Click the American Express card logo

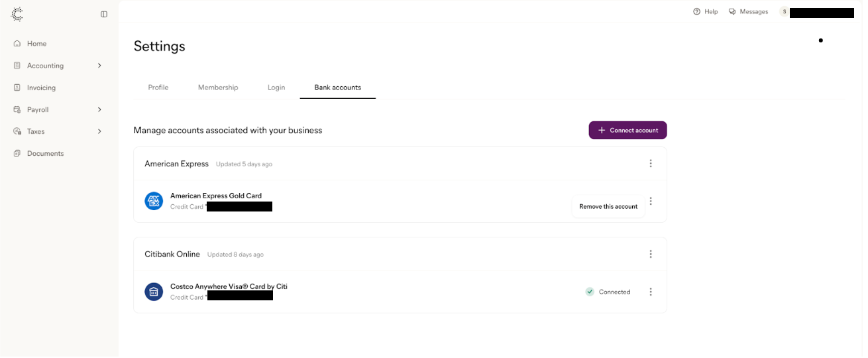click(154, 201)
